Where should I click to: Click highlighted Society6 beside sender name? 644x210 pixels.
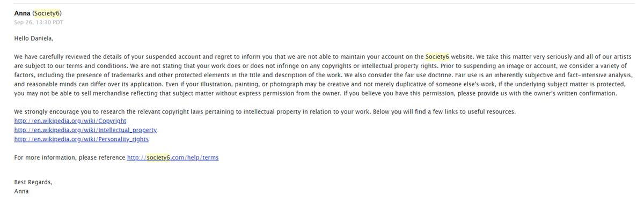(50, 13)
